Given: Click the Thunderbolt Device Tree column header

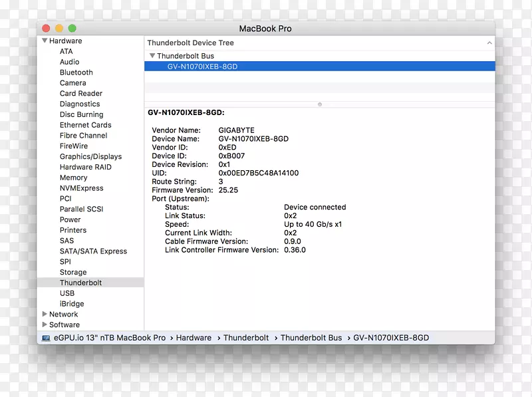Looking at the screenshot, I should point(191,43).
